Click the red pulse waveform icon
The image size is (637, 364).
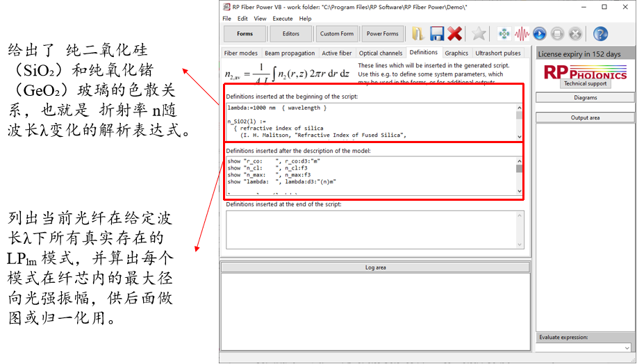pos(522,34)
